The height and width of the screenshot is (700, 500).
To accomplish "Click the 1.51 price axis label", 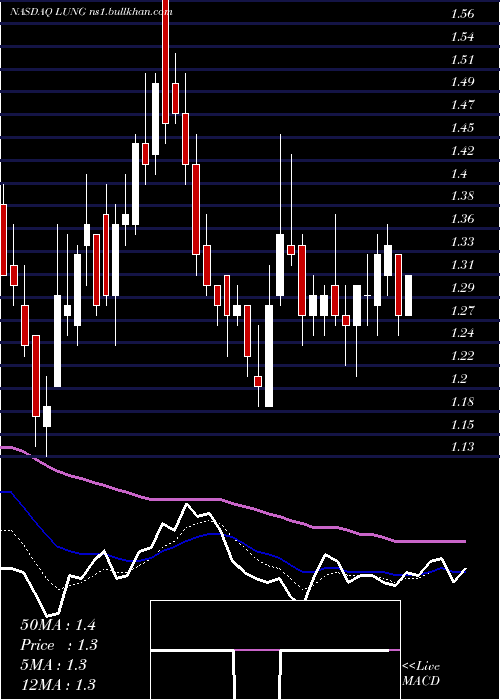I will point(462,59).
